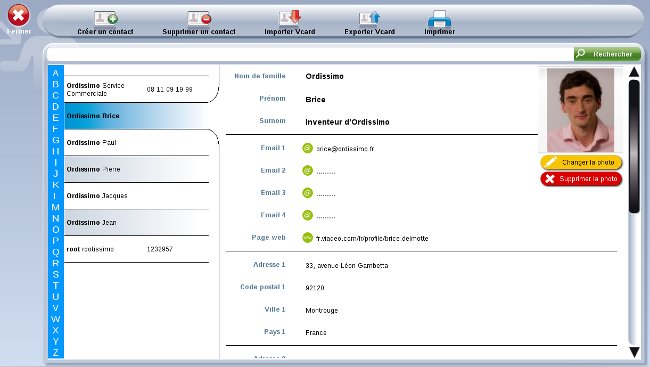Click the red Fermer close icon
The width and height of the screenshot is (650, 367).
[19, 15]
